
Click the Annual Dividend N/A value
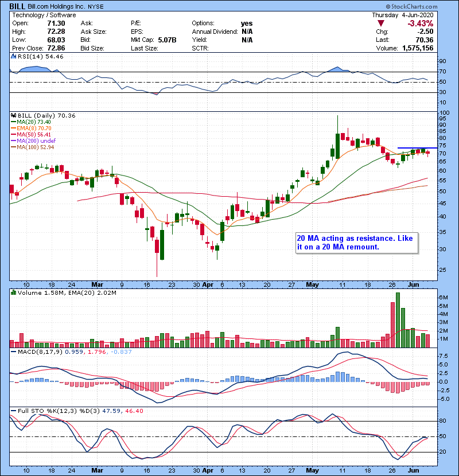coord(247,32)
